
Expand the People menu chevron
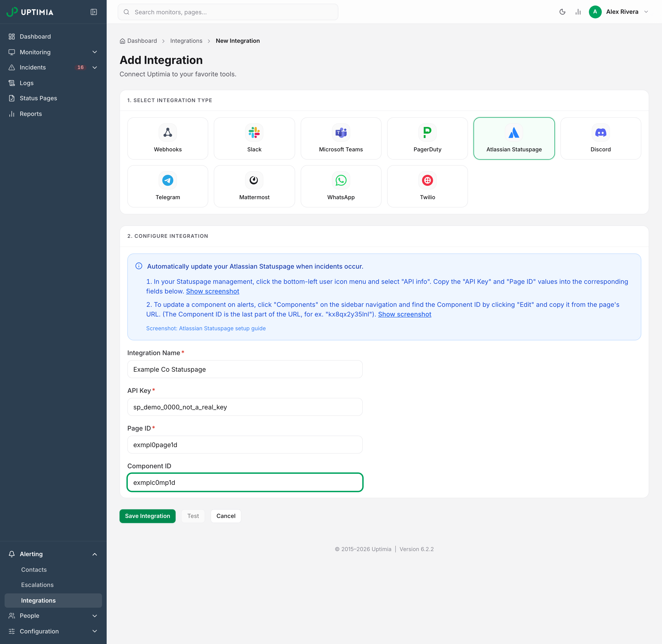[95, 615]
